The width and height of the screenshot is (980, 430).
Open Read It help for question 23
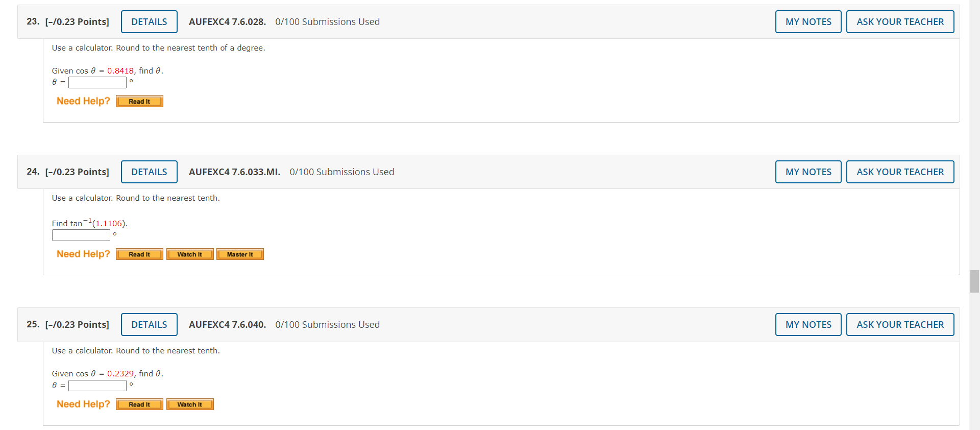(139, 101)
